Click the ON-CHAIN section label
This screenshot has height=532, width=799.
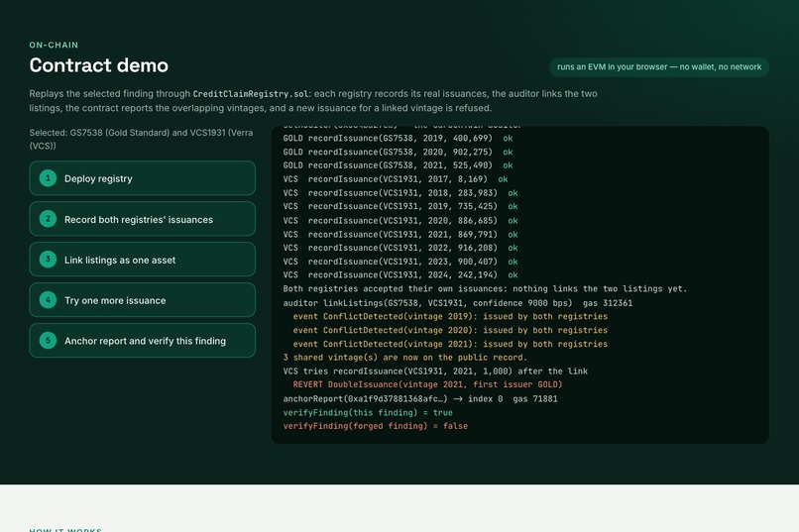(x=54, y=45)
